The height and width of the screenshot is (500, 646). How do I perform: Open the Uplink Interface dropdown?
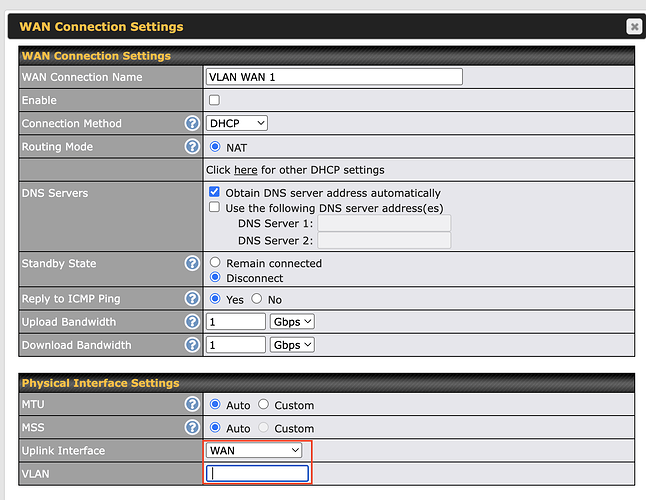[254, 450]
